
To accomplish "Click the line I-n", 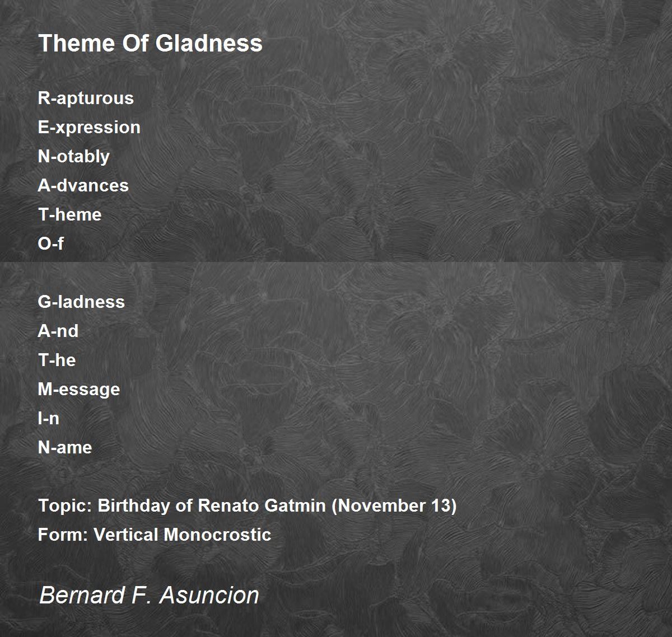I will tap(48, 418).
